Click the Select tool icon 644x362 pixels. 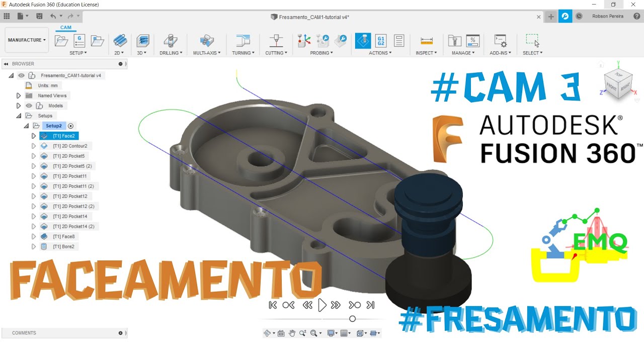pos(532,41)
